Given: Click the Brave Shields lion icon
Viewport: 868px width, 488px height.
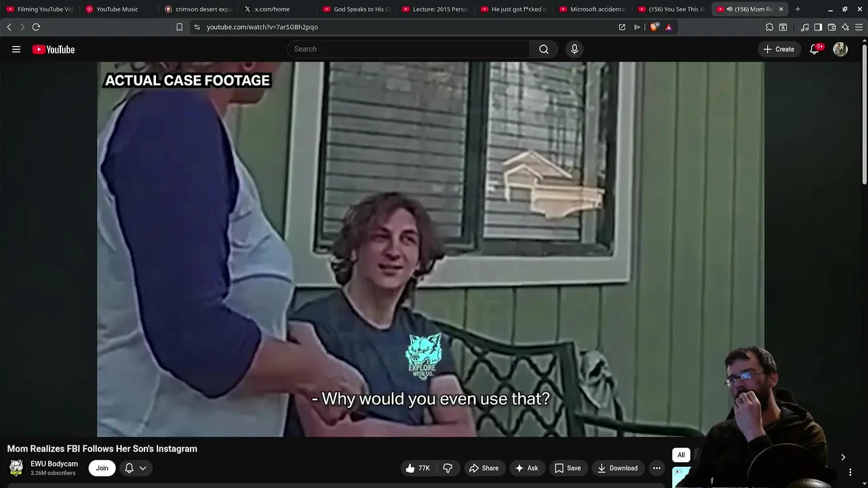Looking at the screenshot, I should (x=654, y=27).
